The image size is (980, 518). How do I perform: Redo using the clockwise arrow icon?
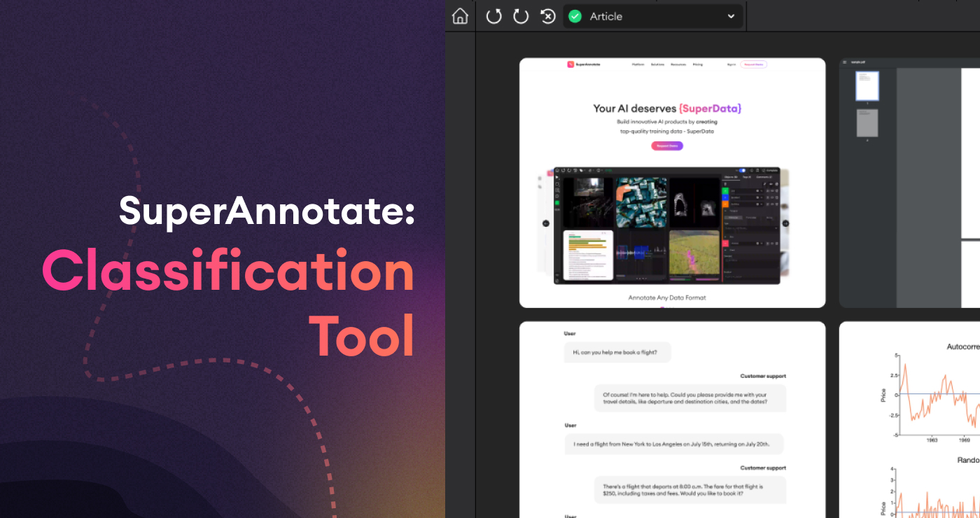click(x=521, y=16)
